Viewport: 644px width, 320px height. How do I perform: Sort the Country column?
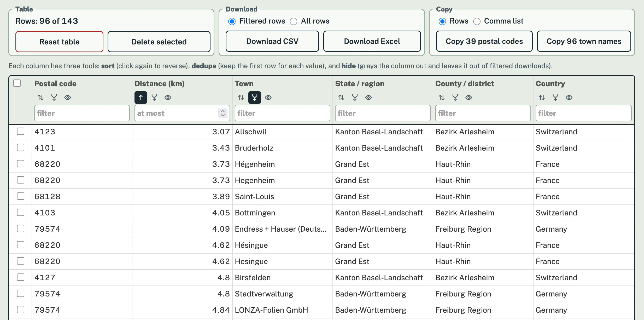pyautogui.click(x=542, y=98)
